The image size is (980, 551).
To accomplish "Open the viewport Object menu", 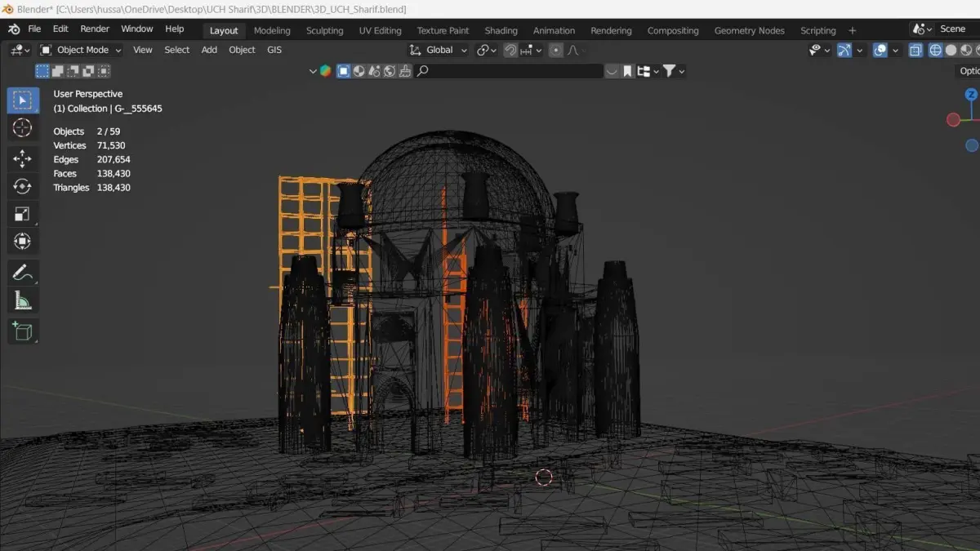I will [x=242, y=50].
